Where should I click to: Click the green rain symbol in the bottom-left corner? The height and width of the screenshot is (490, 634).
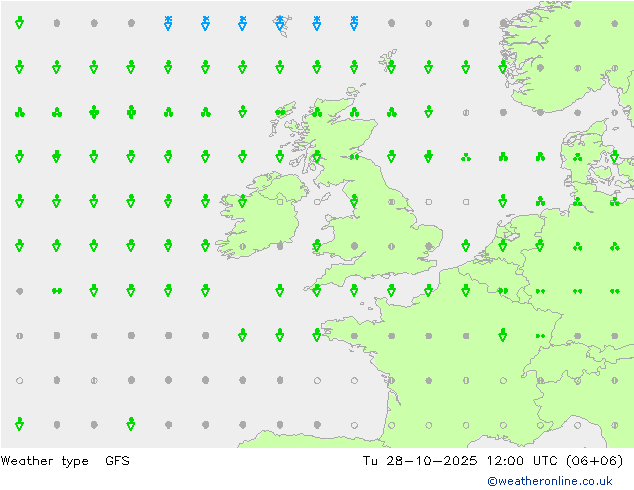19,424
